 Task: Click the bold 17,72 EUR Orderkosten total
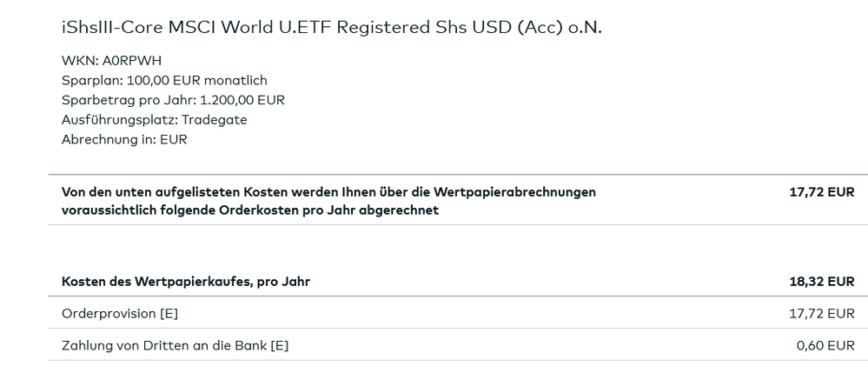pyautogui.click(x=821, y=192)
